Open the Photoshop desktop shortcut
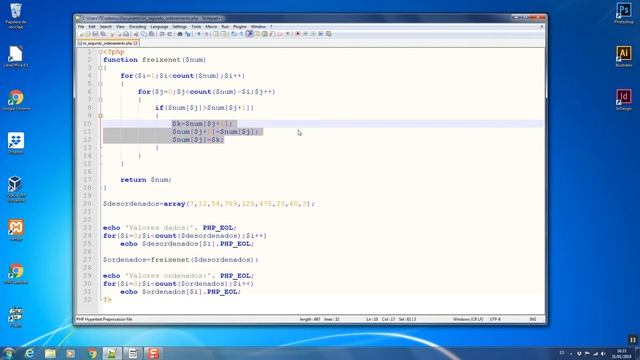Viewport: 640px width, 360px height. [624, 13]
